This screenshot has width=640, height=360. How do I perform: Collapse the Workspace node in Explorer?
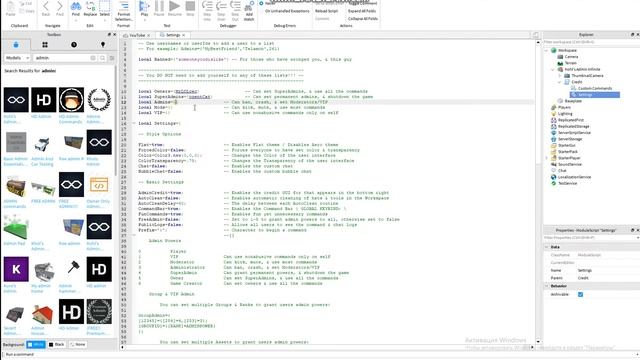(547, 50)
